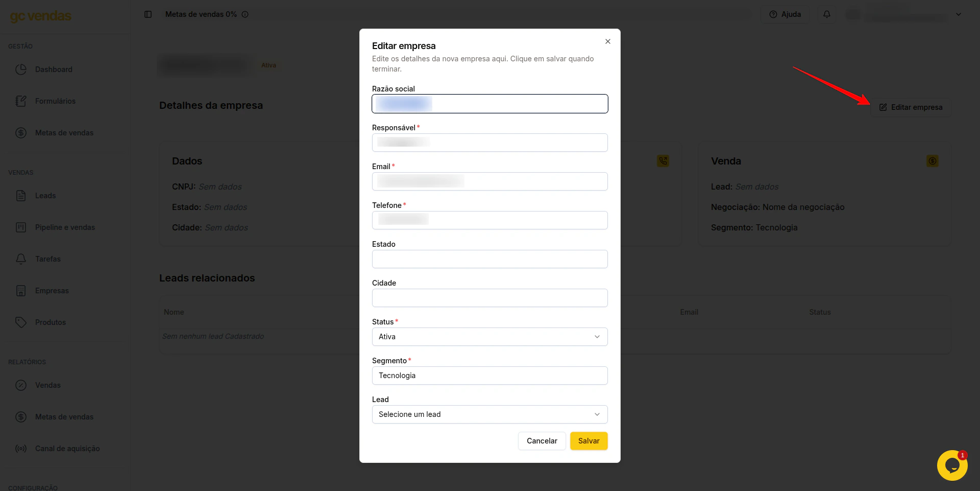
Task: Expand the user account chevron menu
Action: pos(959,14)
